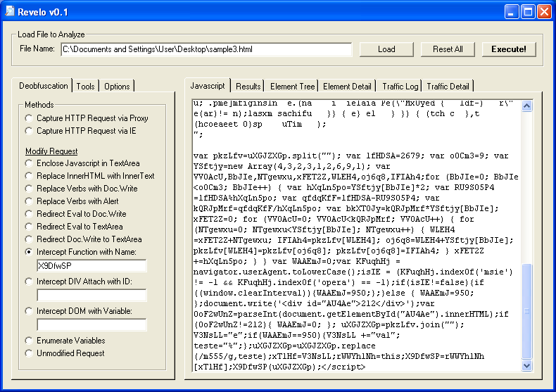This screenshot has height=392, width=556.
Task: Select Capture HTTP Request via IE option
Action: pyautogui.click(x=29, y=131)
